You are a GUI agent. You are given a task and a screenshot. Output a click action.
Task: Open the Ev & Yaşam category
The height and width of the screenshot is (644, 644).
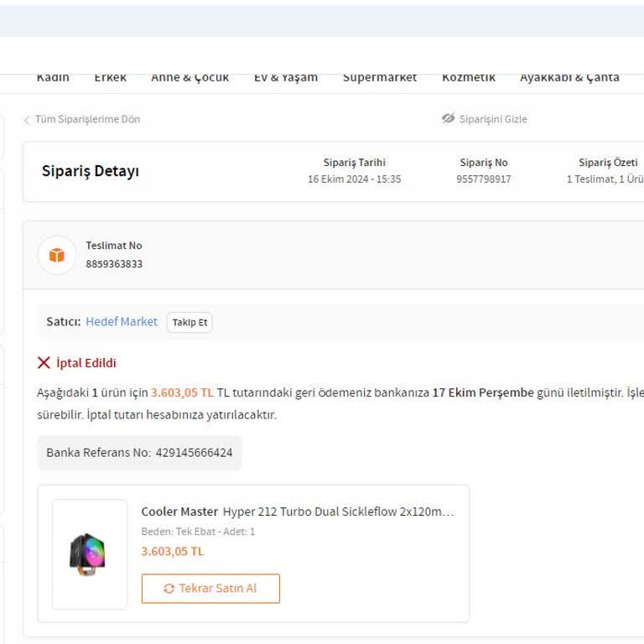coord(286,78)
